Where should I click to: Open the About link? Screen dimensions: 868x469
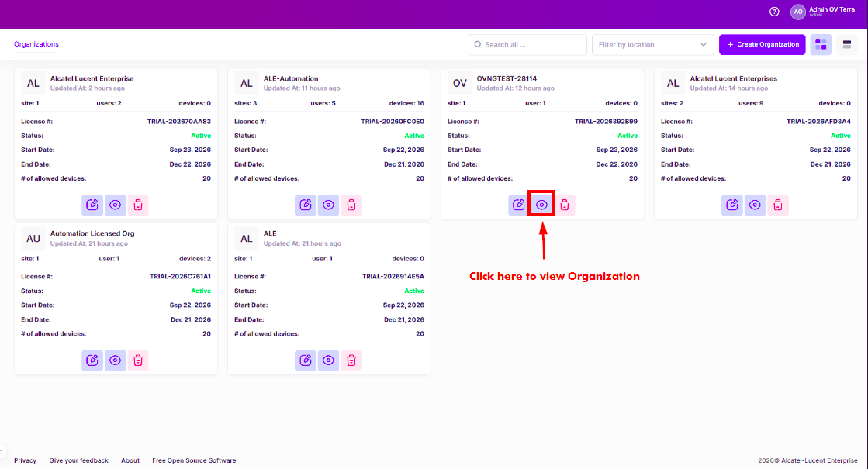[130, 460]
